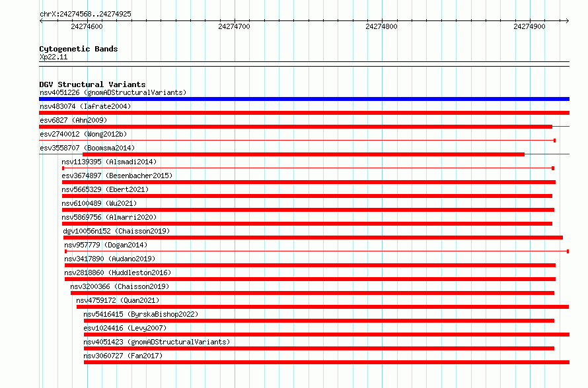The image size is (588, 388).
Task: Open dgv10056n152 (Chaisson2019) label
Action: tap(116, 231)
